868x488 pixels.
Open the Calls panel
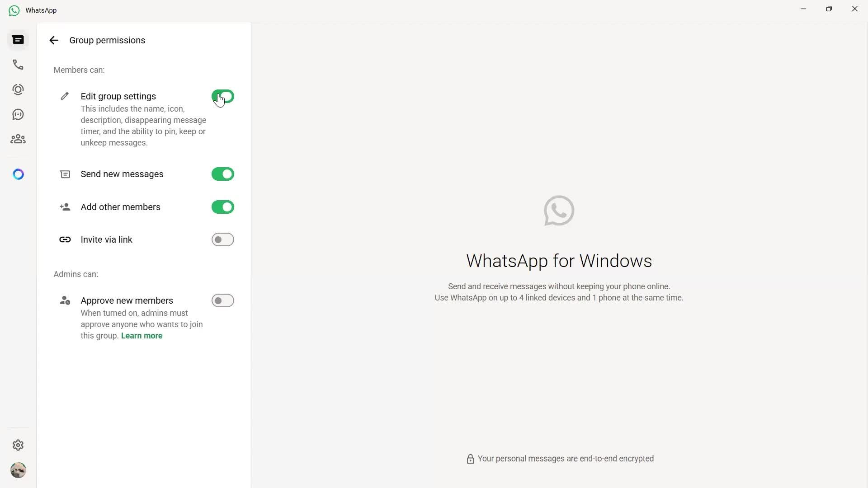[x=18, y=65]
